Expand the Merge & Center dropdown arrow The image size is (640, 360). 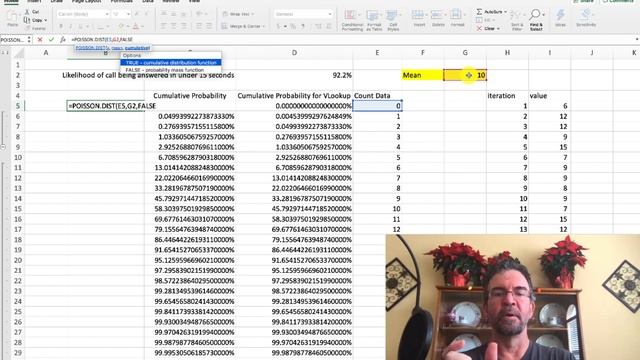[x=264, y=27]
